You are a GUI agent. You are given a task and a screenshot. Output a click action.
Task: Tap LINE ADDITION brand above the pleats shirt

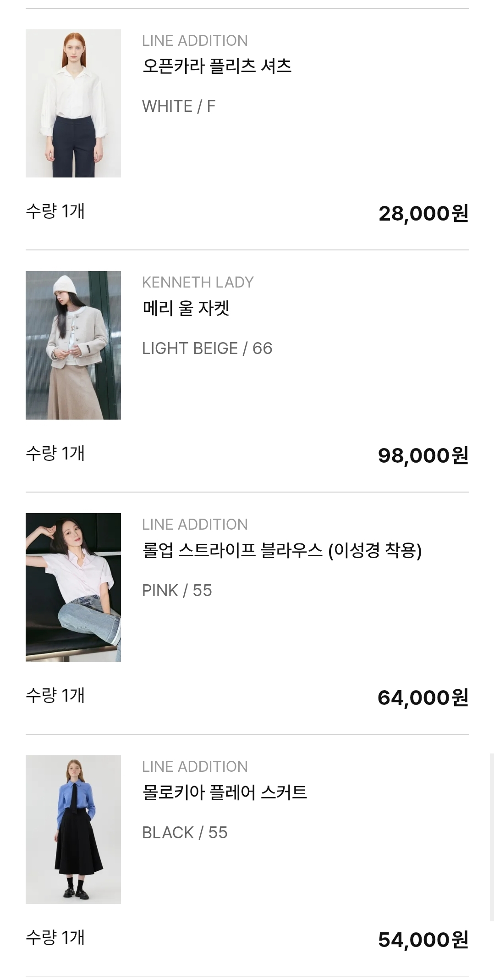(x=195, y=41)
